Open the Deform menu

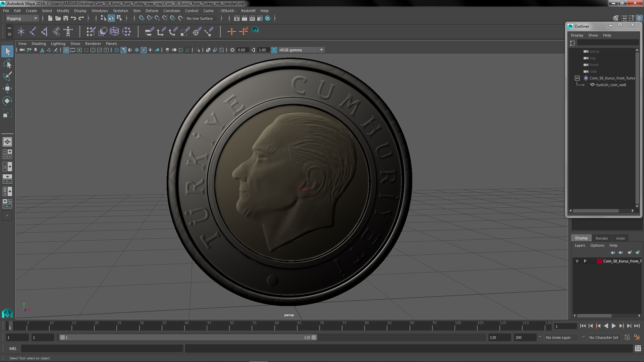click(152, 11)
